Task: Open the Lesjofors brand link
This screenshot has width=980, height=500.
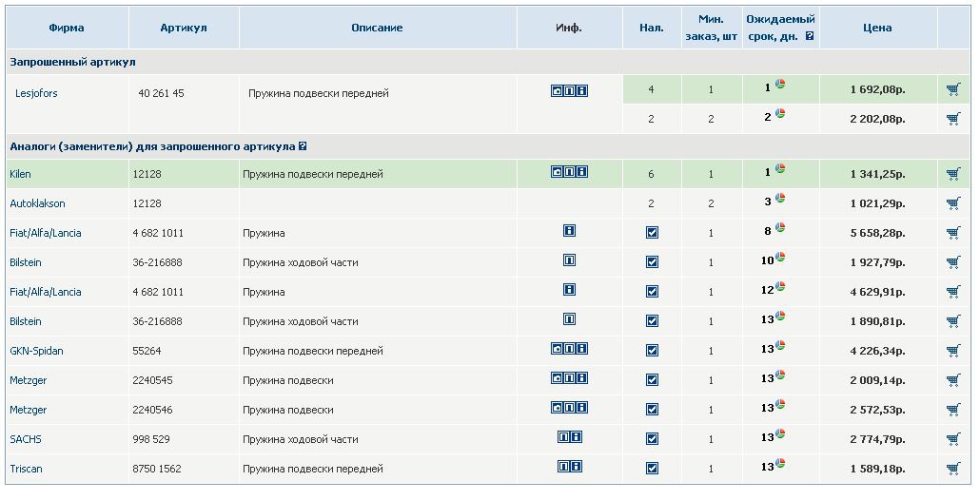Action: click(x=36, y=93)
